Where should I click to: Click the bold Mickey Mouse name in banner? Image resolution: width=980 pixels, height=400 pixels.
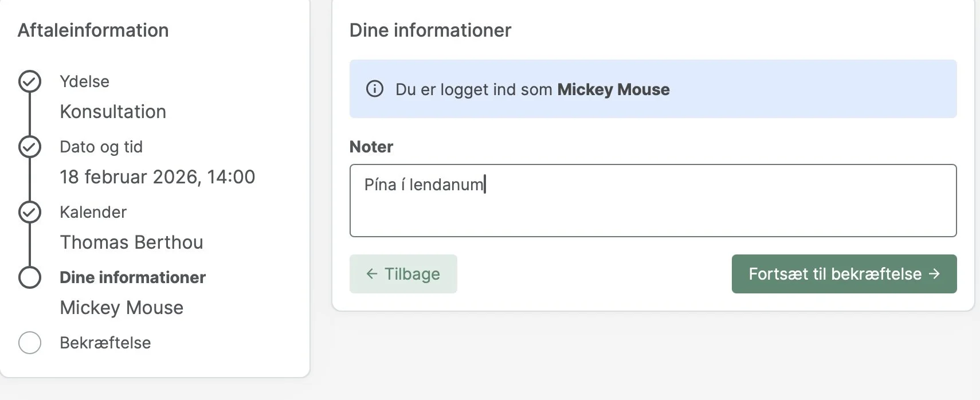coord(613,89)
